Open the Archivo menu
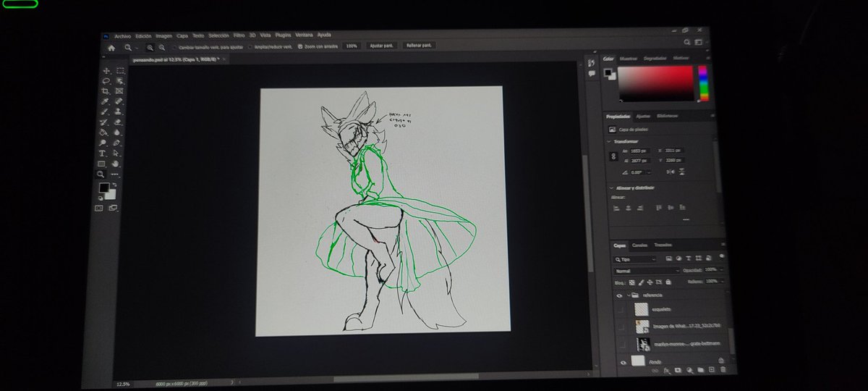The image size is (868, 391). pyautogui.click(x=123, y=36)
